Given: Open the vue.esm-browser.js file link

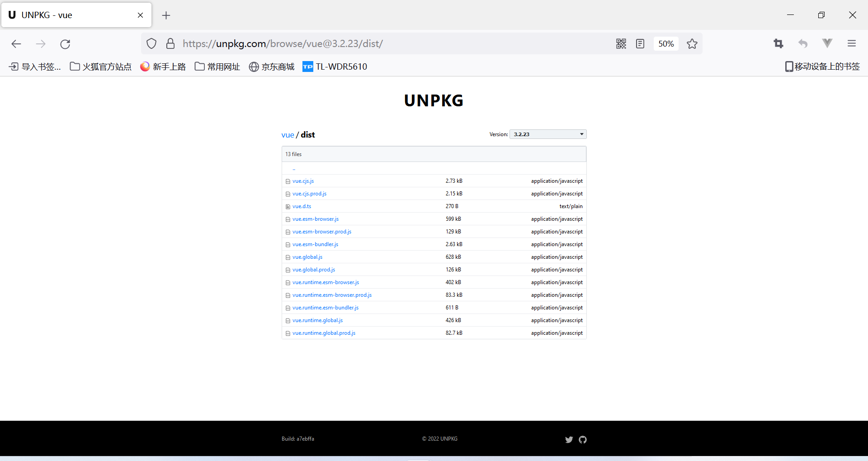Looking at the screenshot, I should click(315, 219).
